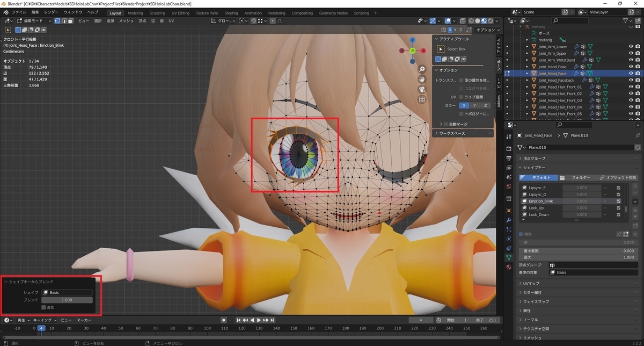This screenshot has height=346, width=644.
Task: Open the ファイル menu
Action: coord(19,12)
